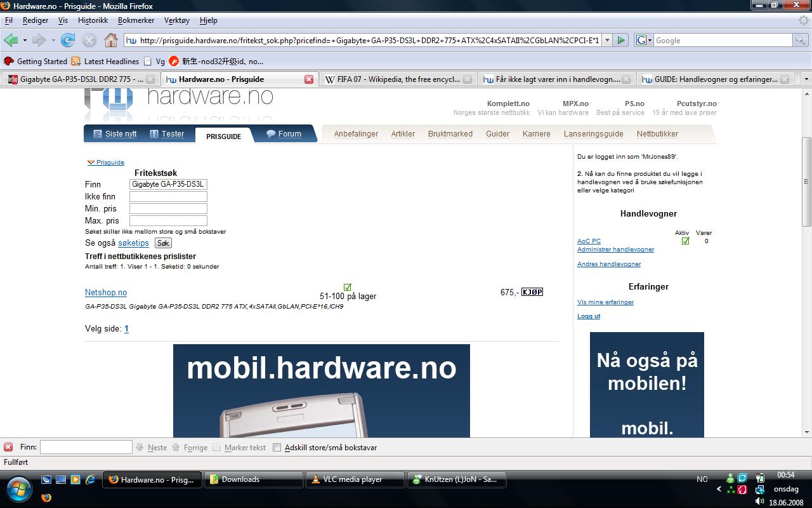Viewport: 812px width, 508px height.
Task: Click the Søk button
Action: tap(163, 243)
